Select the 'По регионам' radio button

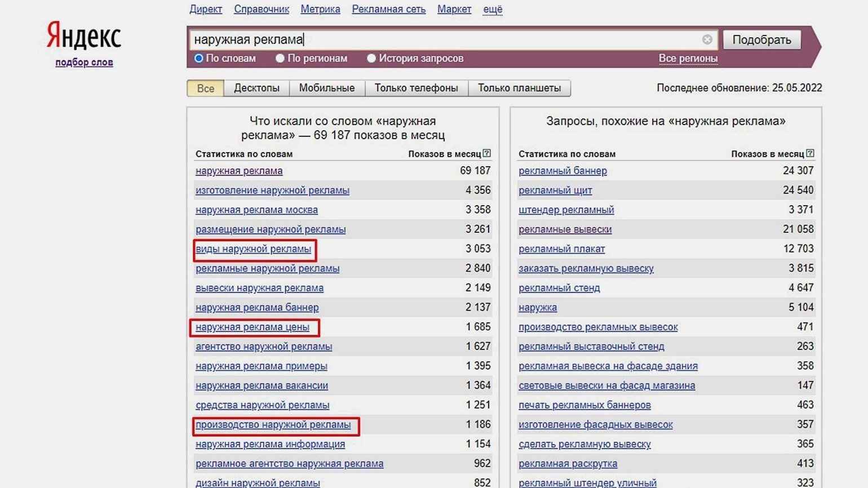click(280, 58)
